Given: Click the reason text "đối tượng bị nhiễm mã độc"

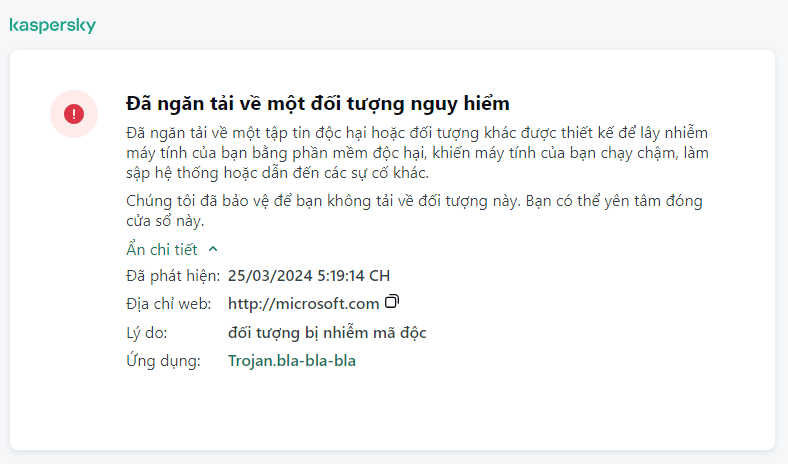Looking at the screenshot, I should [x=328, y=332].
